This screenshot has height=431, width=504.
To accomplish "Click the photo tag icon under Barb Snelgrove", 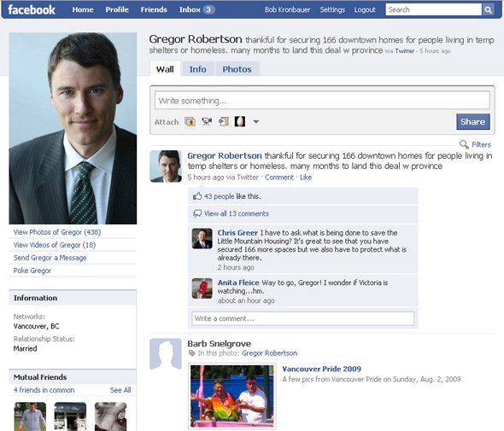I will pyautogui.click(x=192, y=353).
